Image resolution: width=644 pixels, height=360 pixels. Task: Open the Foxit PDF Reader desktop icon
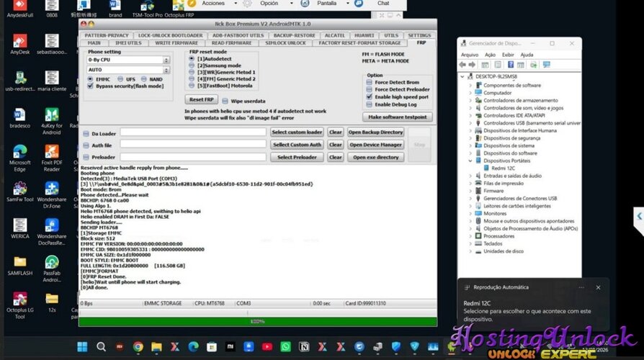click(x=52, y=158)
